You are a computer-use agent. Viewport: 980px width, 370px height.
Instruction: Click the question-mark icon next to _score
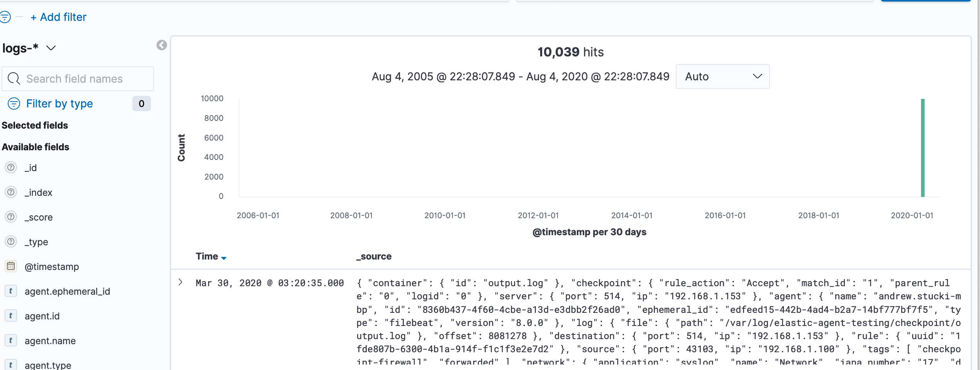point(11,217)
